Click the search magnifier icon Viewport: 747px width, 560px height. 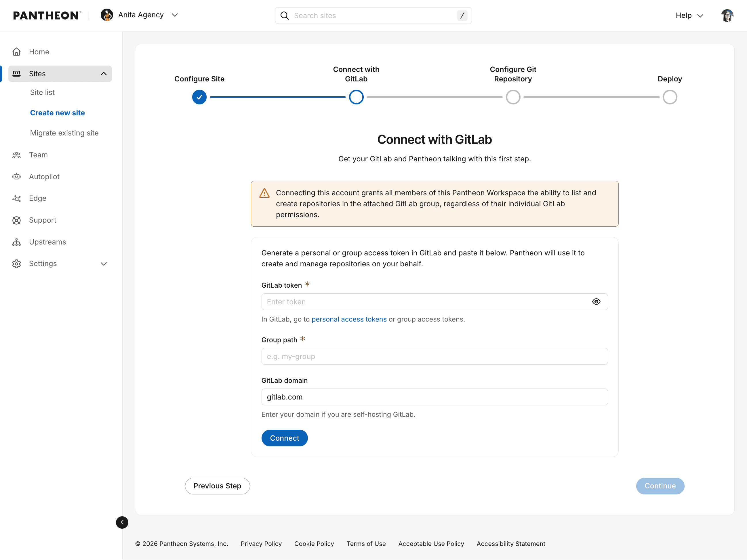[x=285, y=16]
